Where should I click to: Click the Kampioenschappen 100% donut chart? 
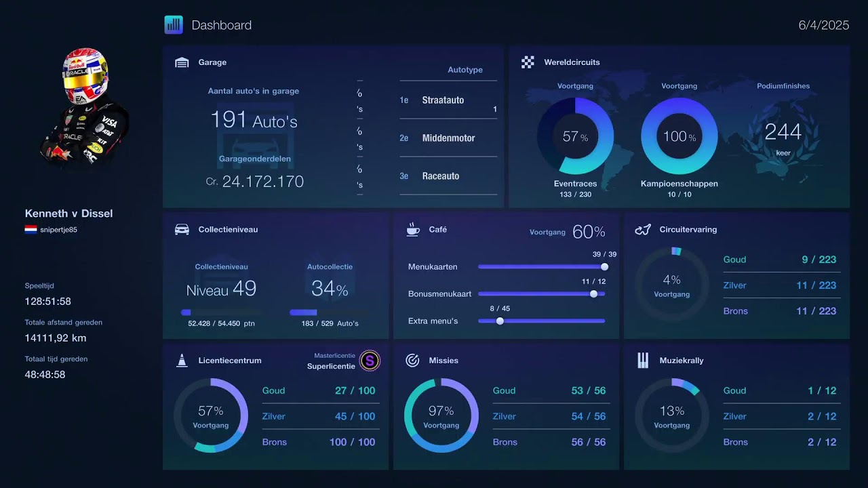(x=679, y=136)
